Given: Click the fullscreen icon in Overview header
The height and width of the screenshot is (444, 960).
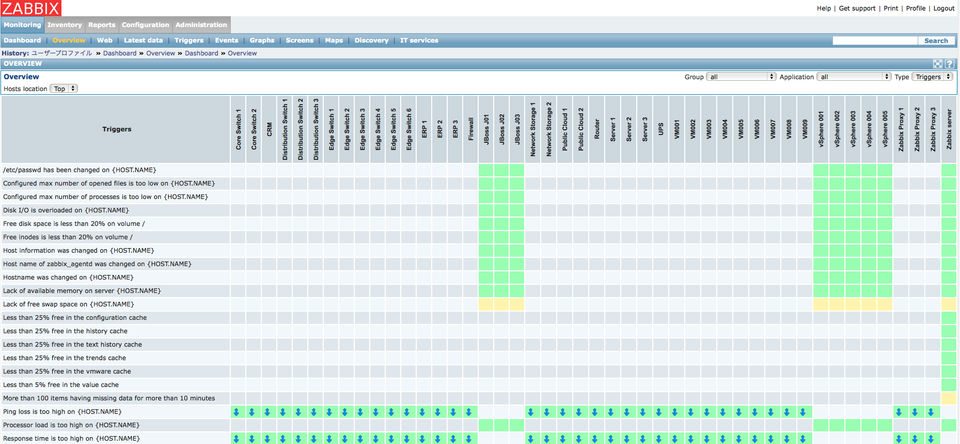Looking at the screenshot, I should click(938, 64).
